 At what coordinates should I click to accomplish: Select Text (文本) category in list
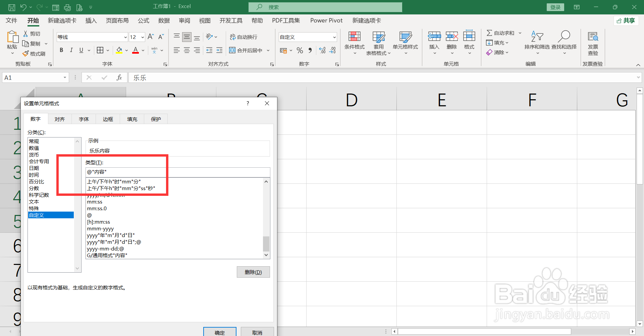click(x=34, y=202)
